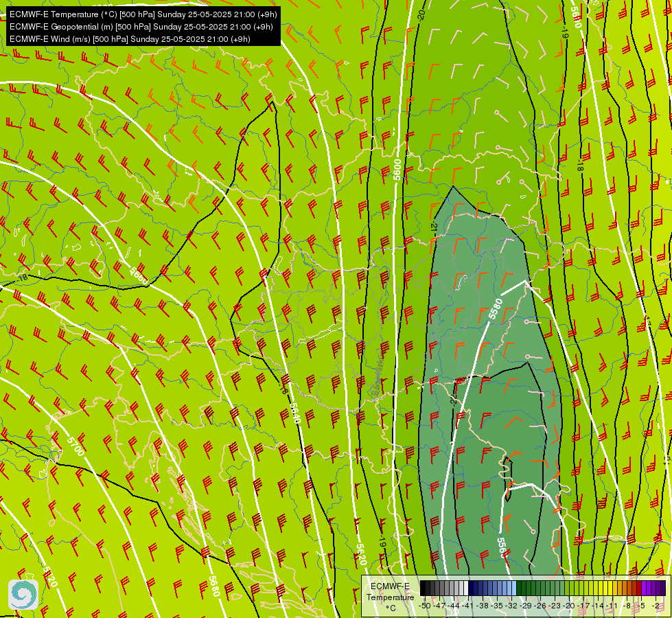Click the -17 value in the legend
This screenshot has width=672, height=618.
pos(583,606)
